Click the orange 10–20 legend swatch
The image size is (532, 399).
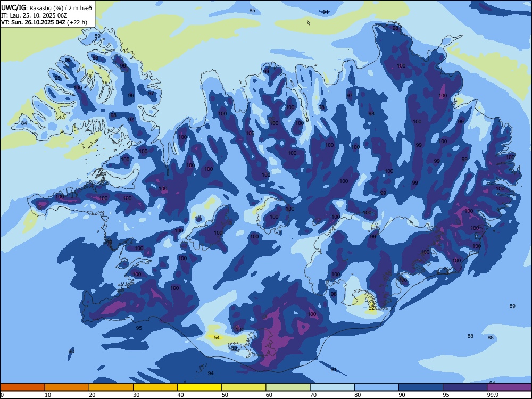[x=67, y=387]
